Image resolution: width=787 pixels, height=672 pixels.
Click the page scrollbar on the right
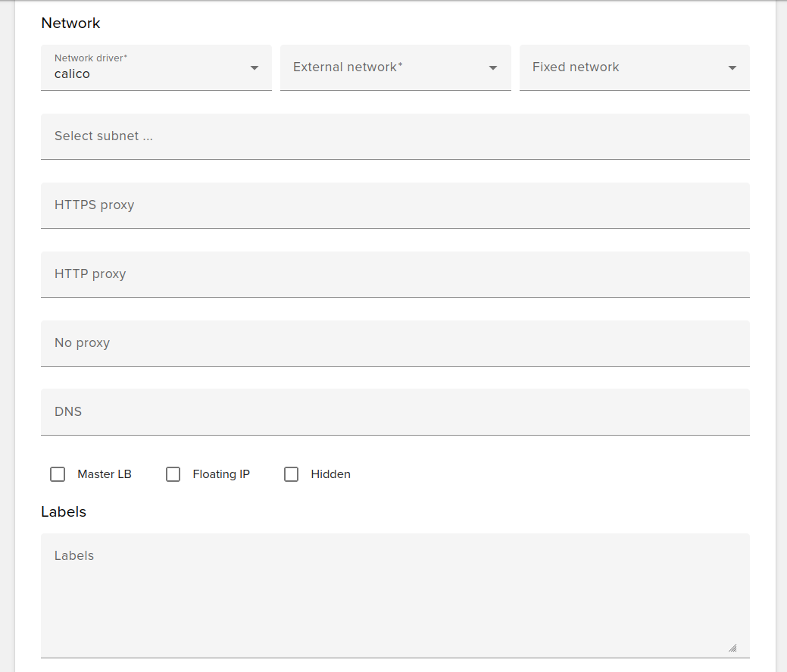(x=782, y=333)
